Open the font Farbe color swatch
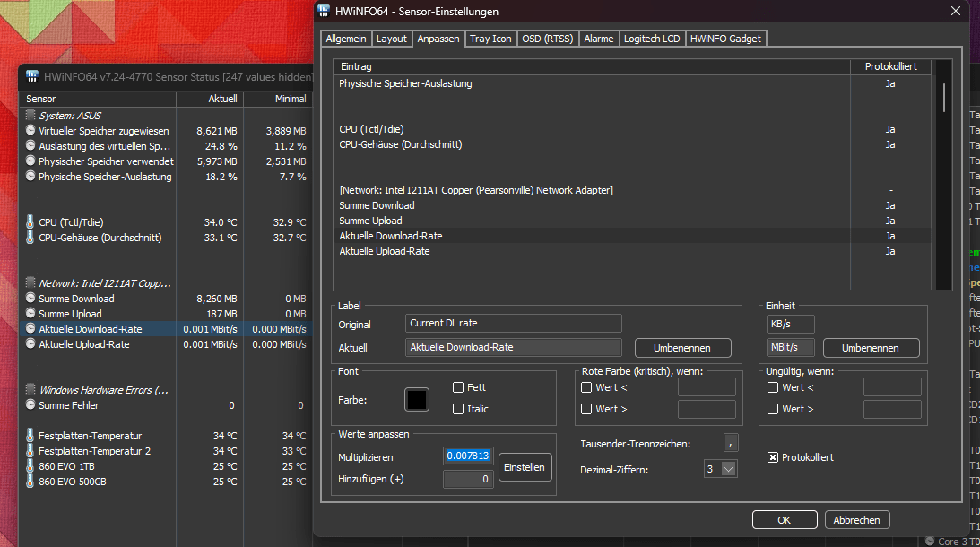 tap(417, 400)
